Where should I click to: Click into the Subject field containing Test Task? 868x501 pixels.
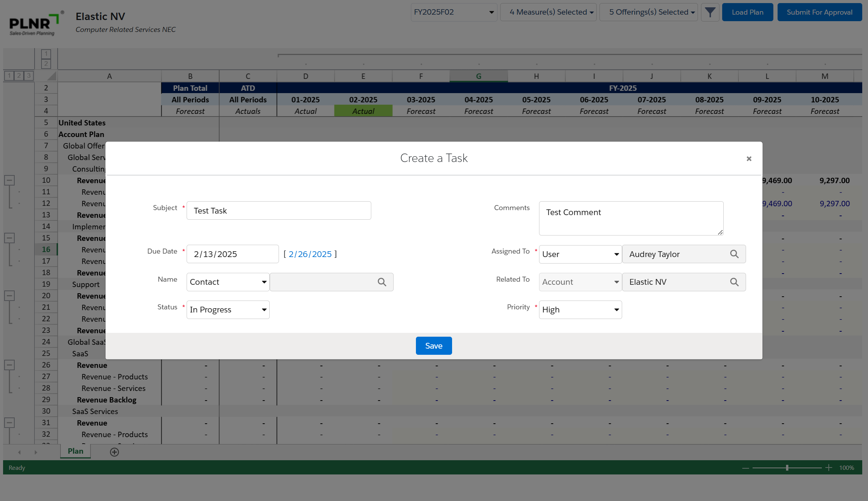pos(279,211)
